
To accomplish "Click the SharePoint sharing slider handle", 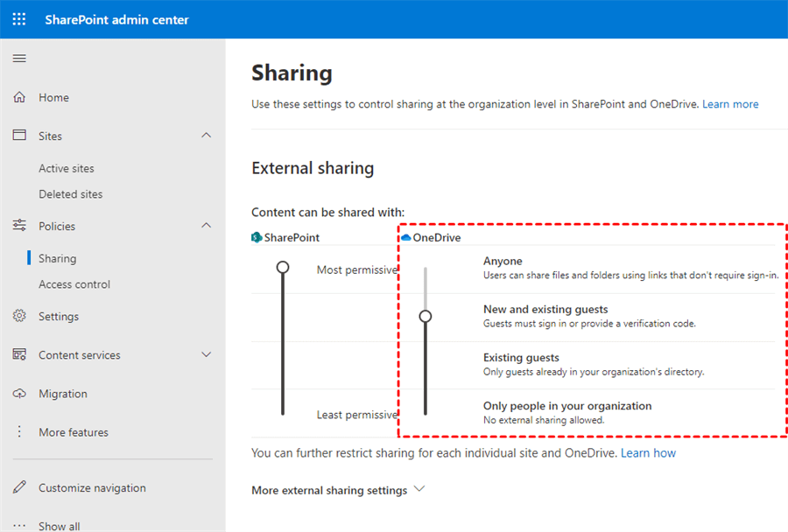I will point(283,267).
